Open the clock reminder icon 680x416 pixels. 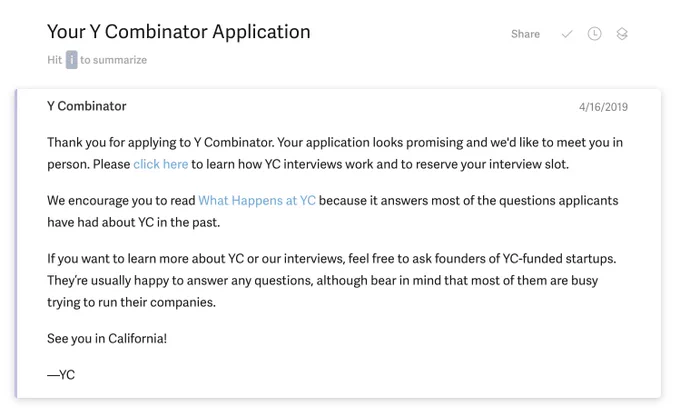coord(594,34)
